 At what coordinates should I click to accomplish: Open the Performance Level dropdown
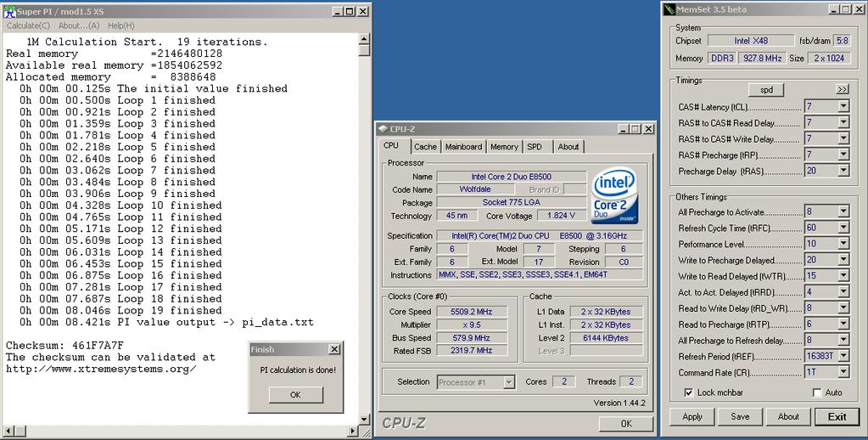(843, 244)
